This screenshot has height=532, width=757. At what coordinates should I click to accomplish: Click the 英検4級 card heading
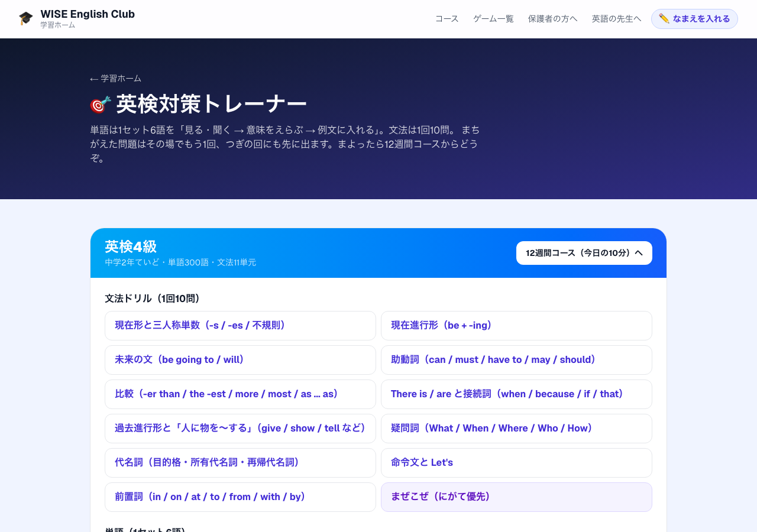(x=131, y=246)
